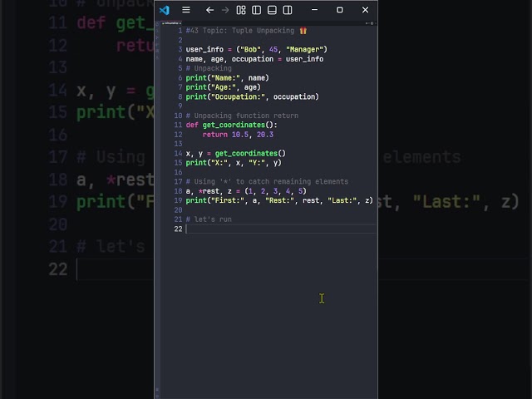
Task: Place cursor on empty line 22
Action: click(x=281, y=229)
